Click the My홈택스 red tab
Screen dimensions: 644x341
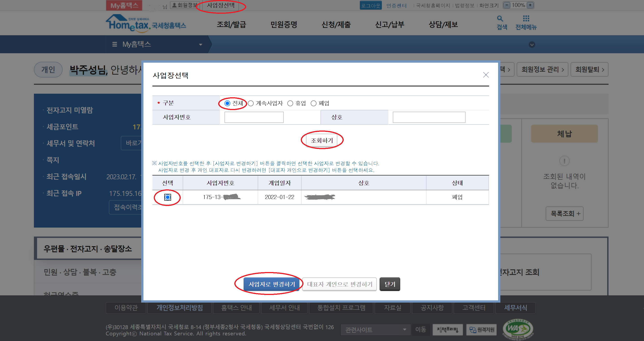124,6
